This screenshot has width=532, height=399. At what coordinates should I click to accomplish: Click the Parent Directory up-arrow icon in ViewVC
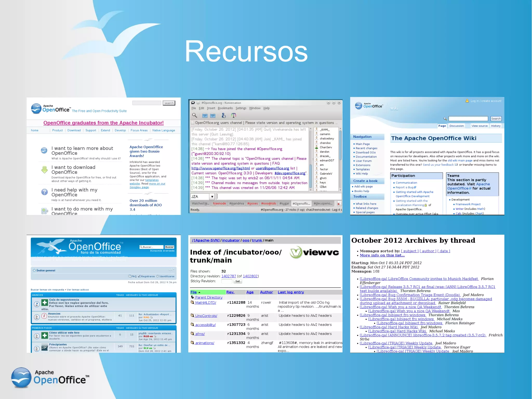point(192,297)
